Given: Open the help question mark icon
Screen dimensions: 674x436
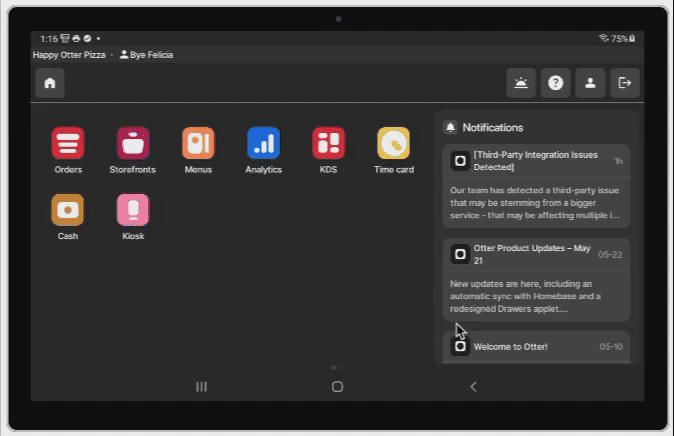Looking at the screenshot, I should (x=555, y=83).
